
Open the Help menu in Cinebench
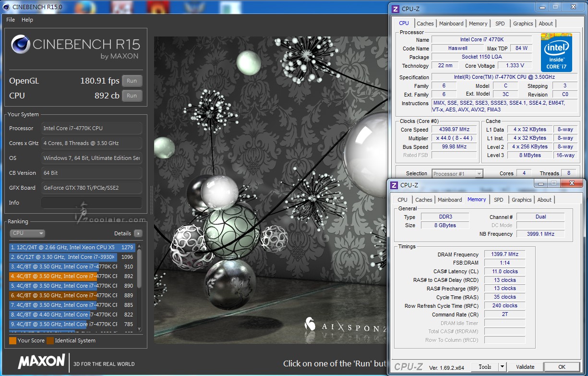[27, 20]
